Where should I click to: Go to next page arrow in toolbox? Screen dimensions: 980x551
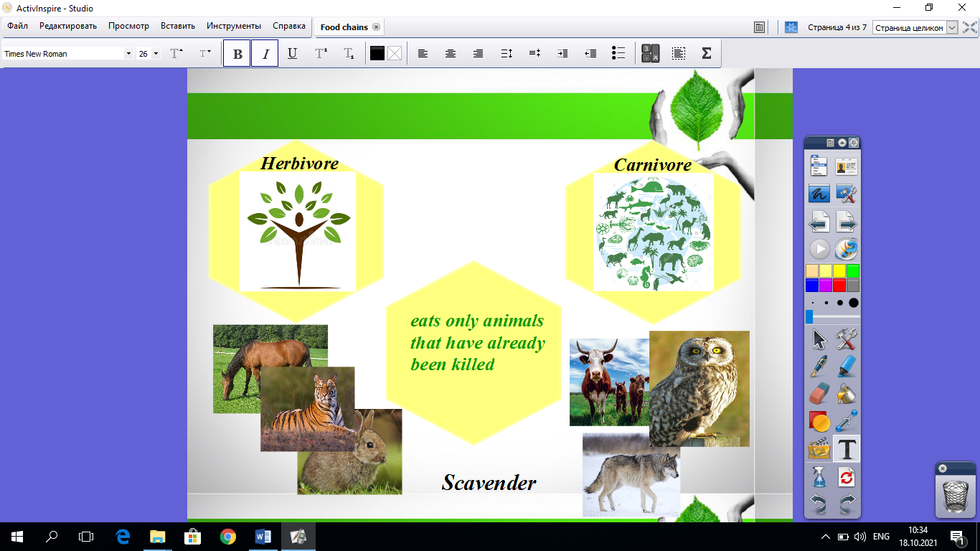[847, 223]
